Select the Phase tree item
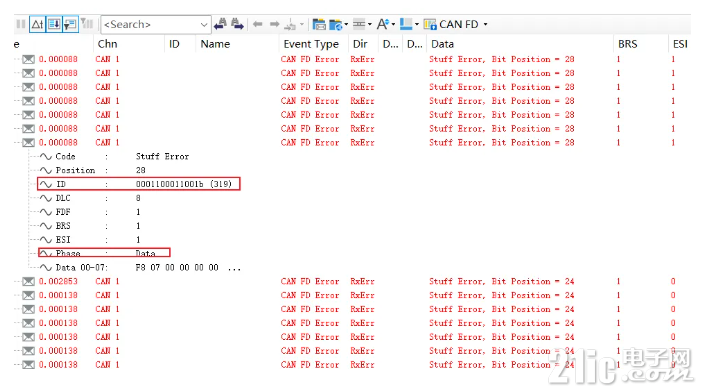The height and width of the screenshot is (391, 702). tap(68, 253)
